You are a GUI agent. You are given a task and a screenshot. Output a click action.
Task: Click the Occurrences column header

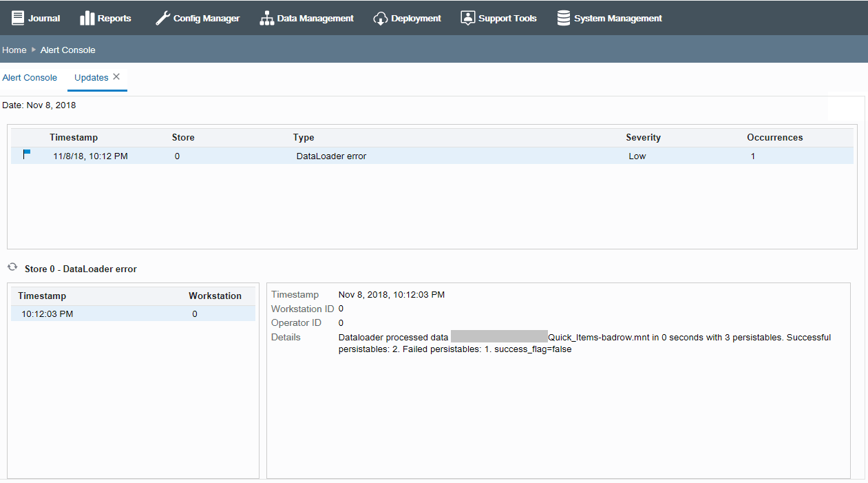coord(775,137)
